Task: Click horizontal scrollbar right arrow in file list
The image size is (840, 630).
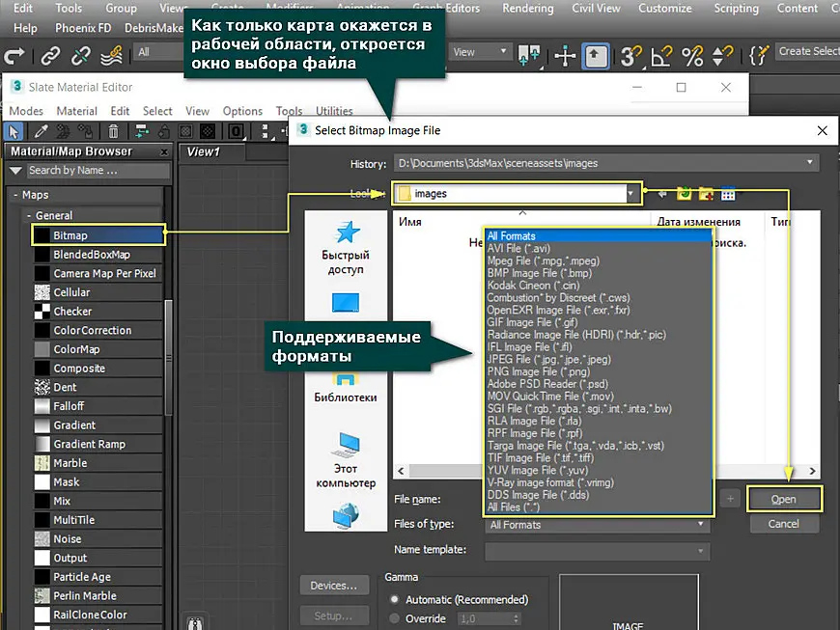Action: click(x=812, y=471)
